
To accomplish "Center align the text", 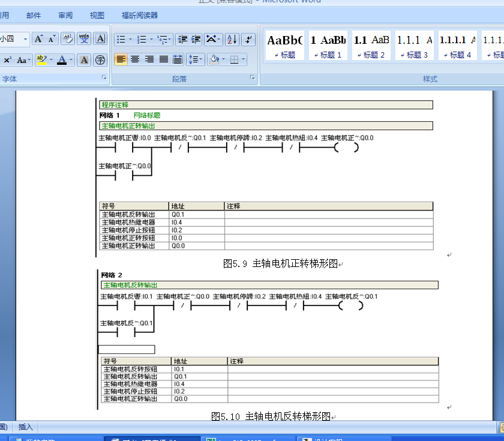I will [x=135, y=59].
